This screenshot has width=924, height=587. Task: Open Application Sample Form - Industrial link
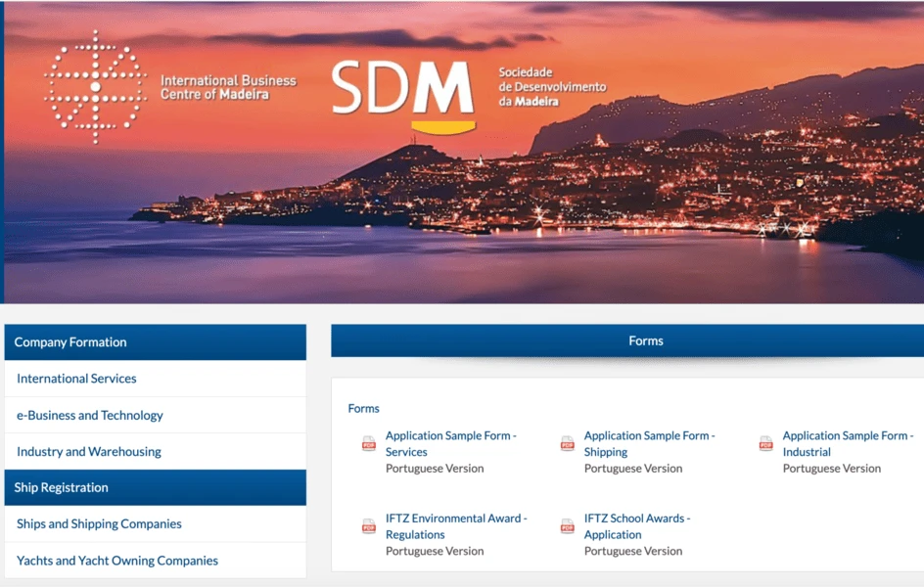pos(848,444)
